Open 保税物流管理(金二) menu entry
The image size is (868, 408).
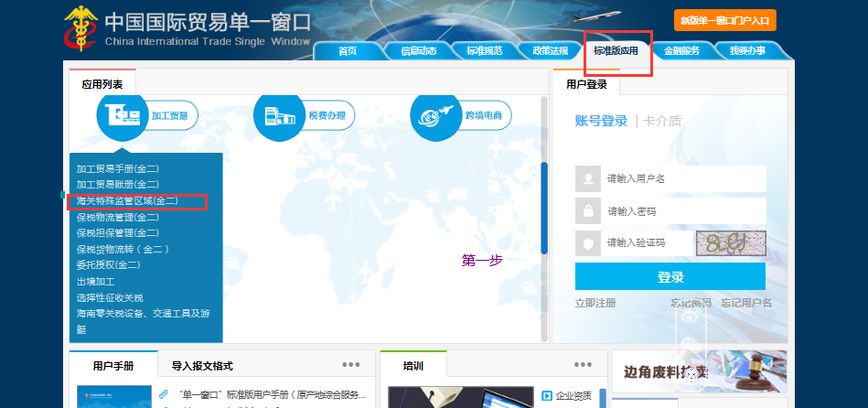pos(118,217)
